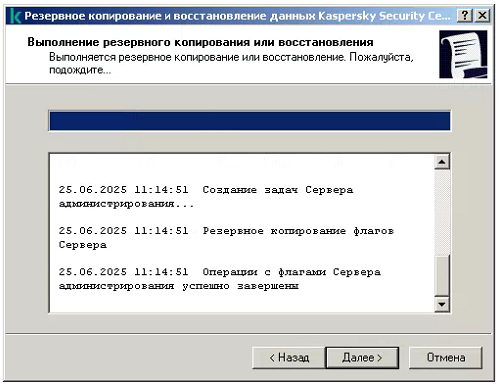Cancel the wizard with the Отмена button
Image resolution: width=503 pixels, height=386 pixels.
446,358
